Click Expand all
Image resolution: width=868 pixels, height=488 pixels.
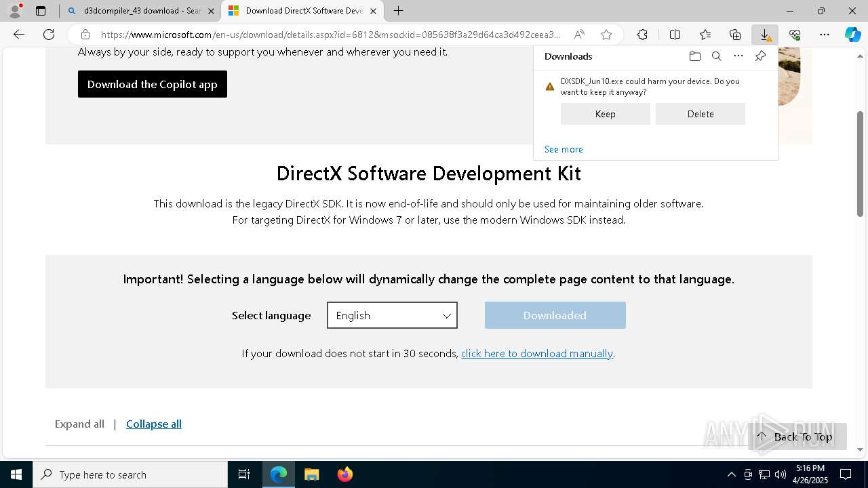79,424
